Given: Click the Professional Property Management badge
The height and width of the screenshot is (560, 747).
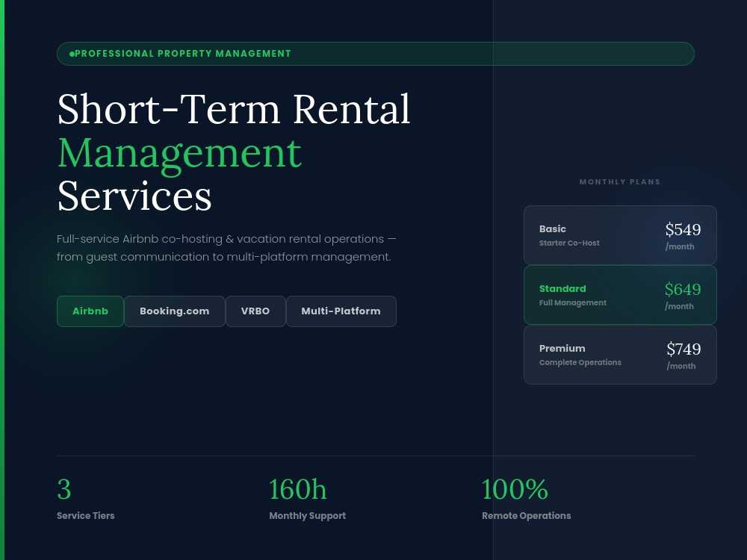Looking at the screenshot, I should [376, 54].
